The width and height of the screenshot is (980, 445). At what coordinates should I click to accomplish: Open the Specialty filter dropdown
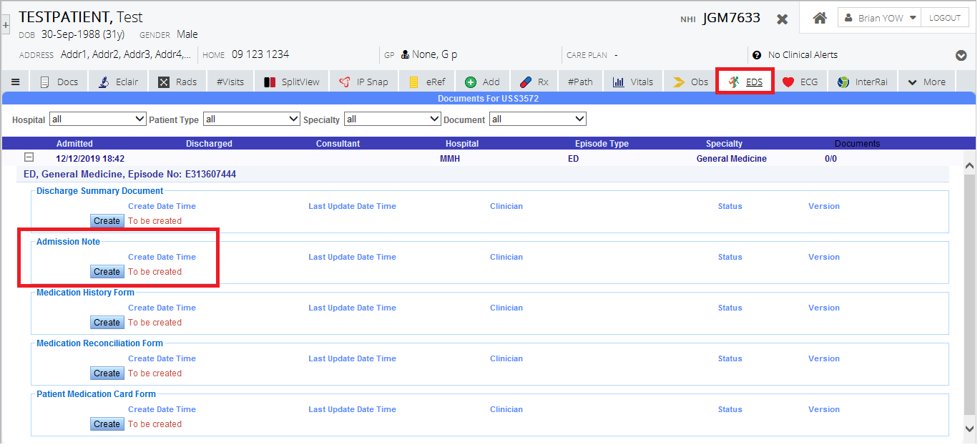392,119
